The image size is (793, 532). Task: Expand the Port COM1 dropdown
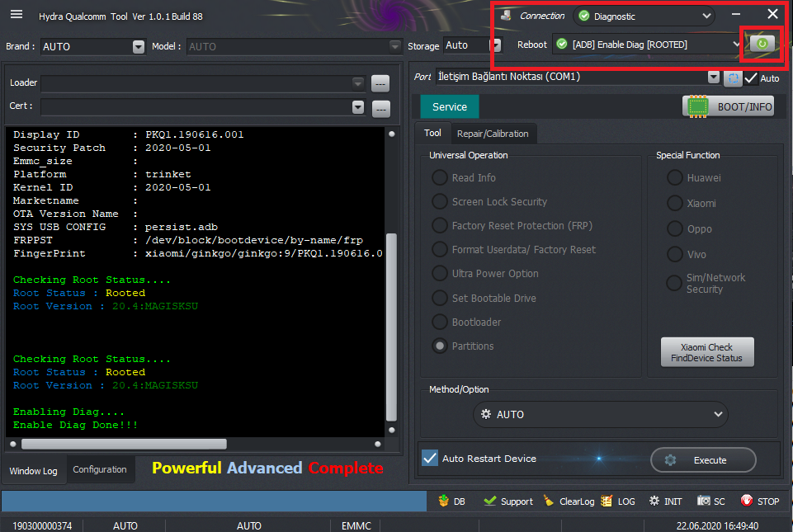pos(714,77)
